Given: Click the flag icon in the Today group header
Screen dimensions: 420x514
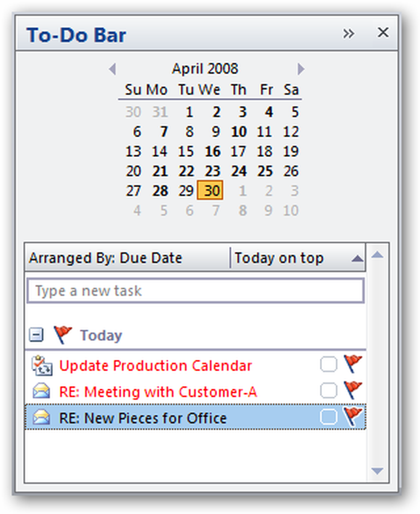Looking at the screenshot, I should (63, 335).
